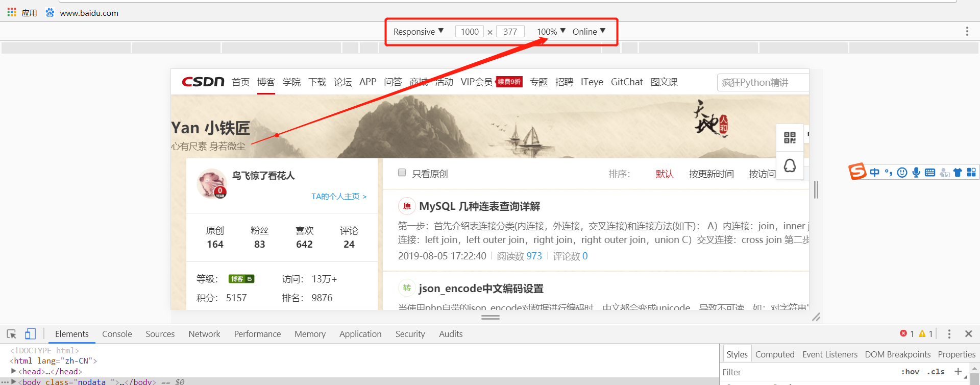980x385 pixels.
Task: Open 问答 in the CSDN nav bar
Action: coord(393,82)
